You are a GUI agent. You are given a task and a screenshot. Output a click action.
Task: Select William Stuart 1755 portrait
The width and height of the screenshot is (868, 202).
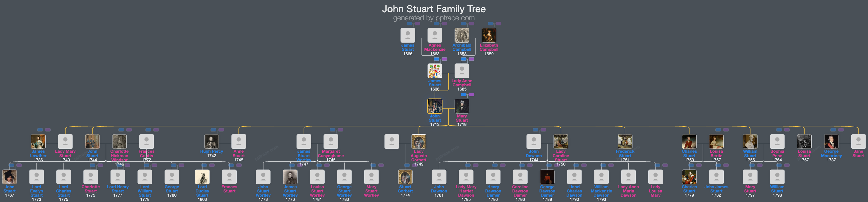point(750,142)
